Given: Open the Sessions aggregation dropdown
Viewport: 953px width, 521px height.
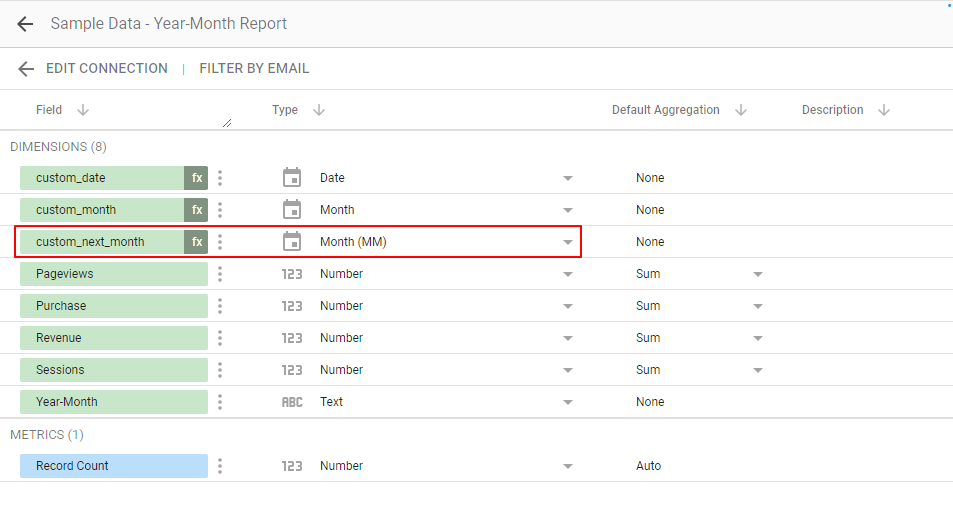Looking at the screenshot, I should click(x=758, y=370).
